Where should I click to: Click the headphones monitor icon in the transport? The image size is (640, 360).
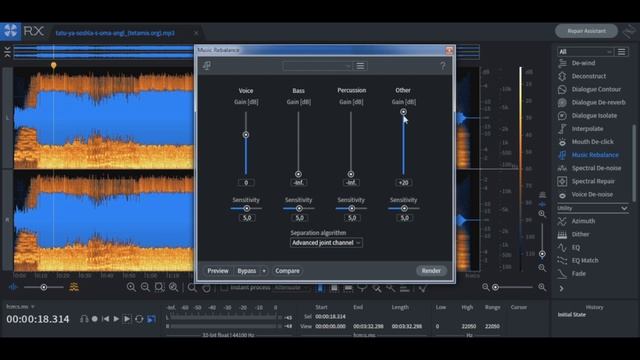point(84,319)
